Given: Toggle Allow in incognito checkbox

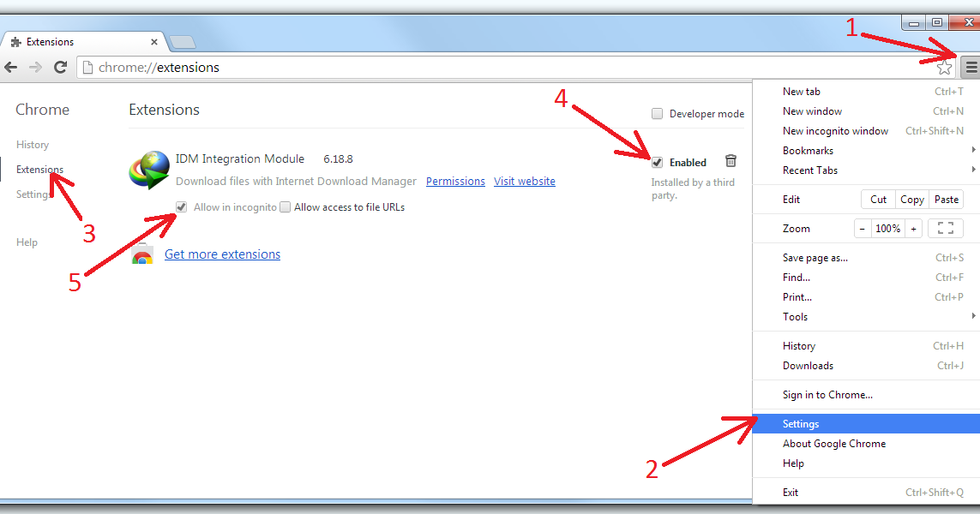Looking at the screenshot, I should (x=181, y=206).
